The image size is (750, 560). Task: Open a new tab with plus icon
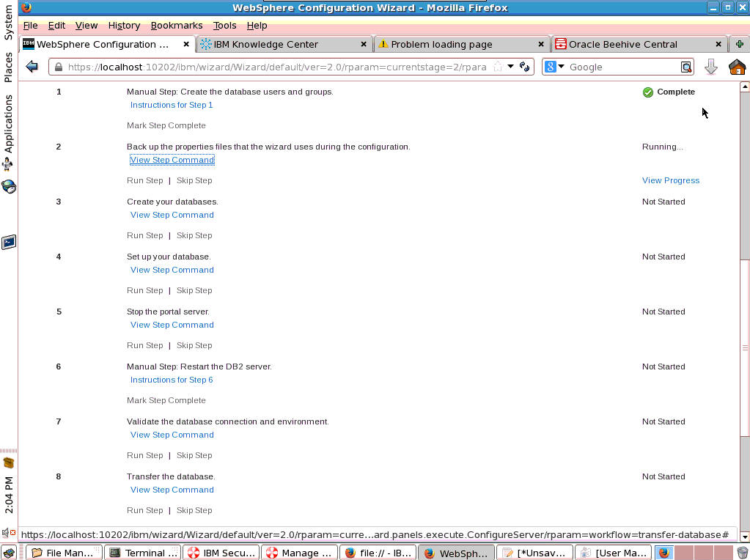(739, 44)
